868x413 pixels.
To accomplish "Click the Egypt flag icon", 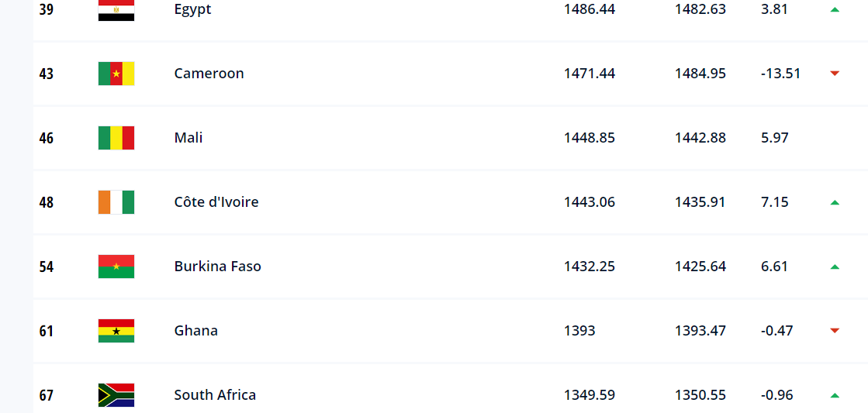I will (116, 10).
